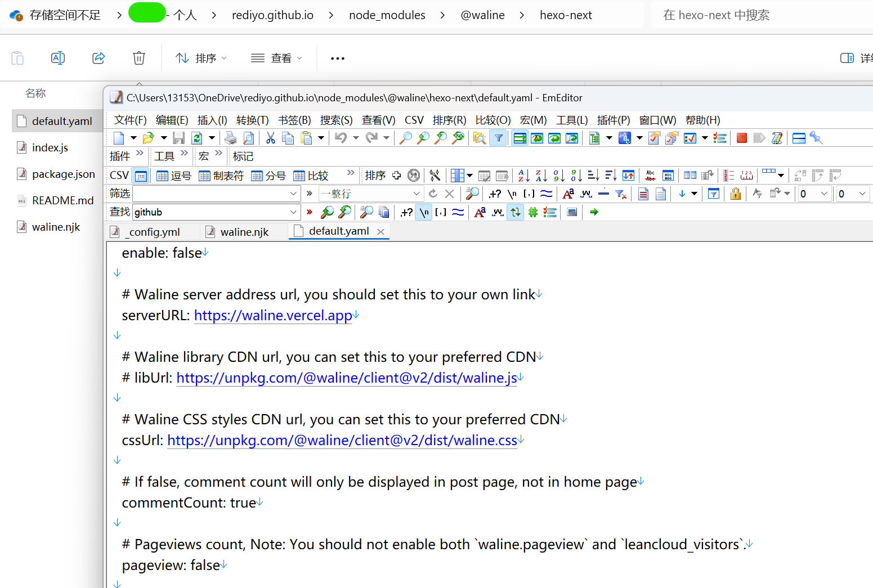The width and height of the screenshot is (873, 588).
Task: Click the 逗号 comma CSV mode button
Action: click(x=173, y=176)
